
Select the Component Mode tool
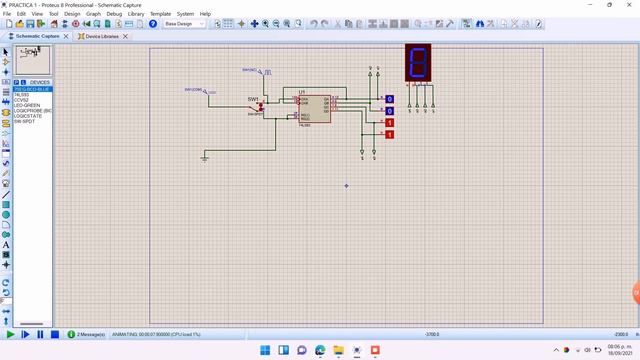click(x=6, y=62)
